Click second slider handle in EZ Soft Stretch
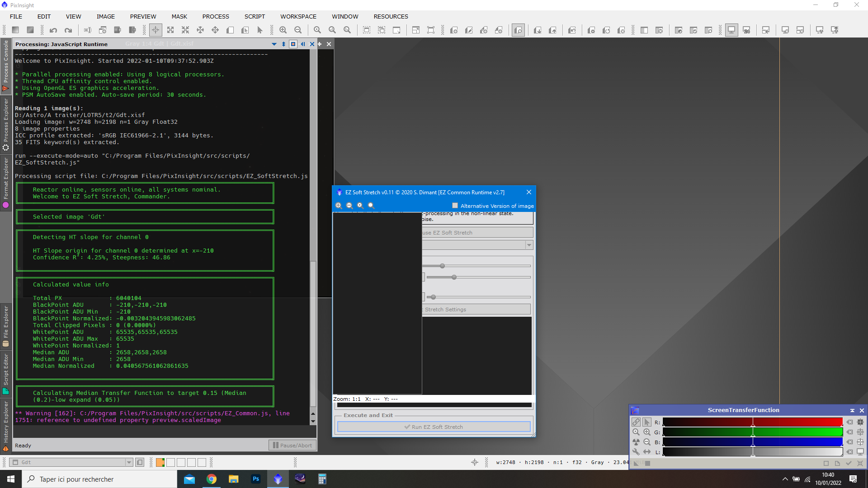 pos(454,277)
